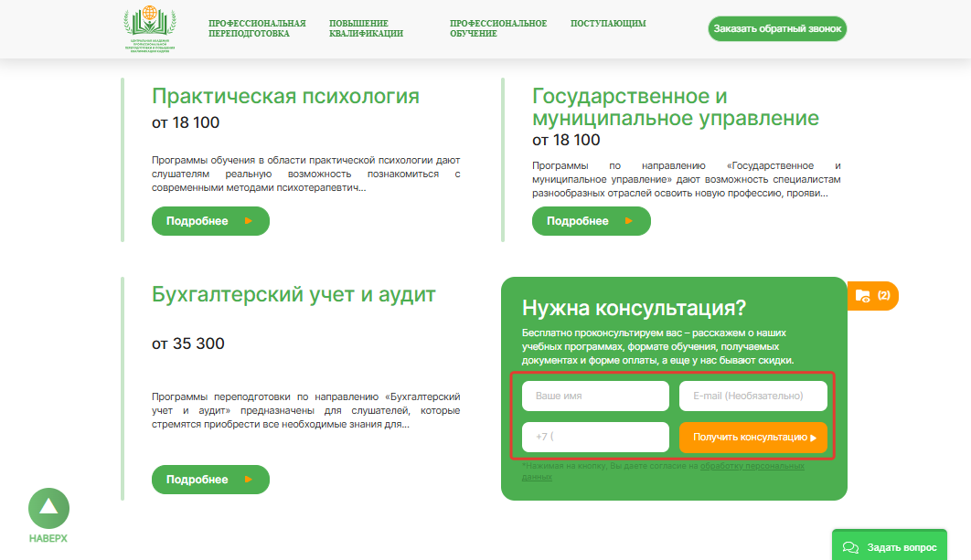
Task: Open Профессиональное обучение menu
Action: point(498,28)
